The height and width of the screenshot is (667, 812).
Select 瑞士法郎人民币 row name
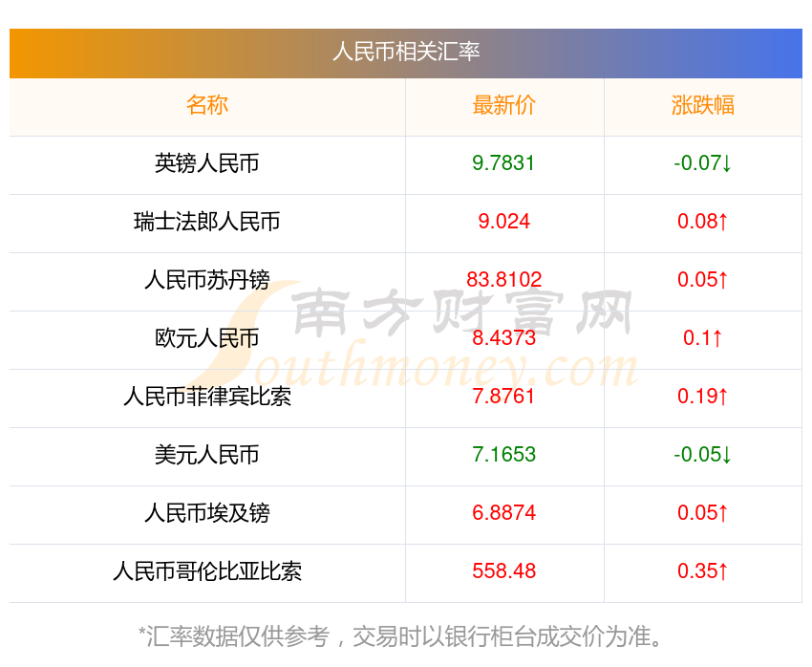(207, 222)
